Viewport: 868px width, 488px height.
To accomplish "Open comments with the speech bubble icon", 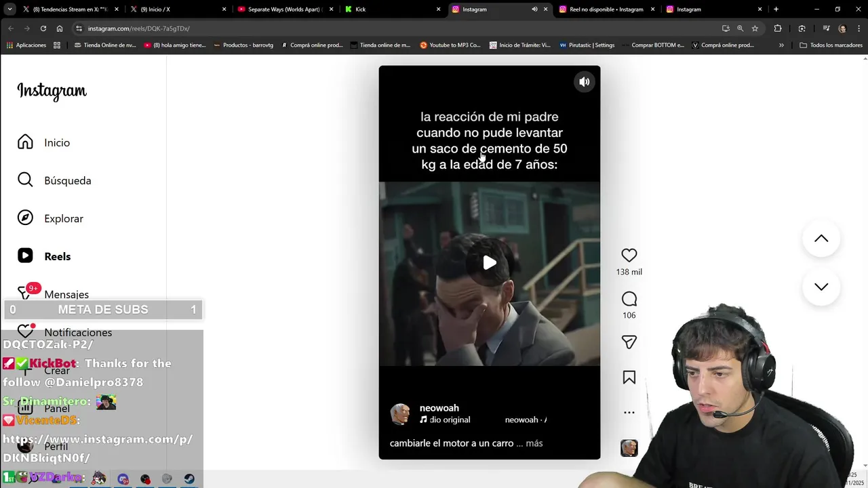I will click(x=629, y=299).
